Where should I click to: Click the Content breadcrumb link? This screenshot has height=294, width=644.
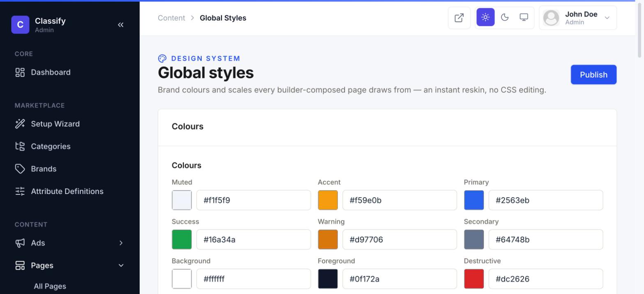(171, 18)
